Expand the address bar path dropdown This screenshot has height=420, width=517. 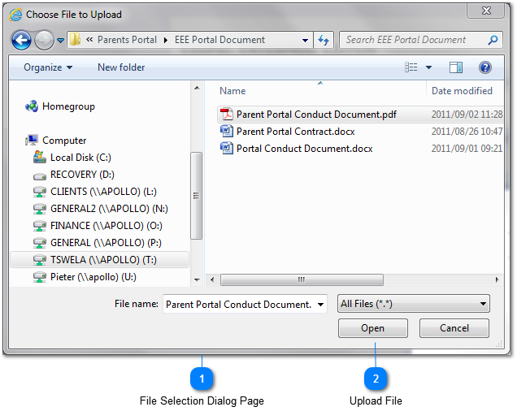pos(305,40)
